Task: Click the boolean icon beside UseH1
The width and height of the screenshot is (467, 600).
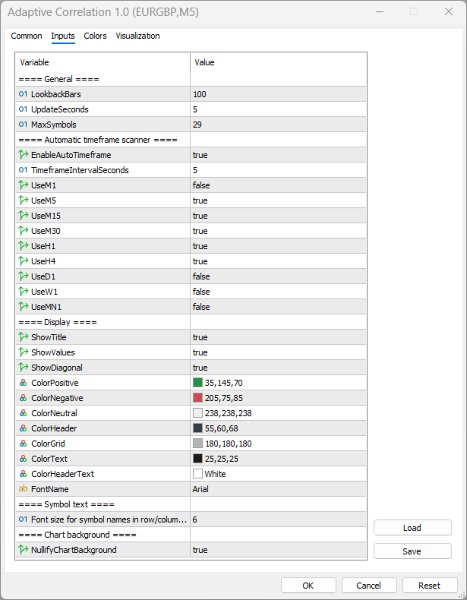Action: click(23, 246)
